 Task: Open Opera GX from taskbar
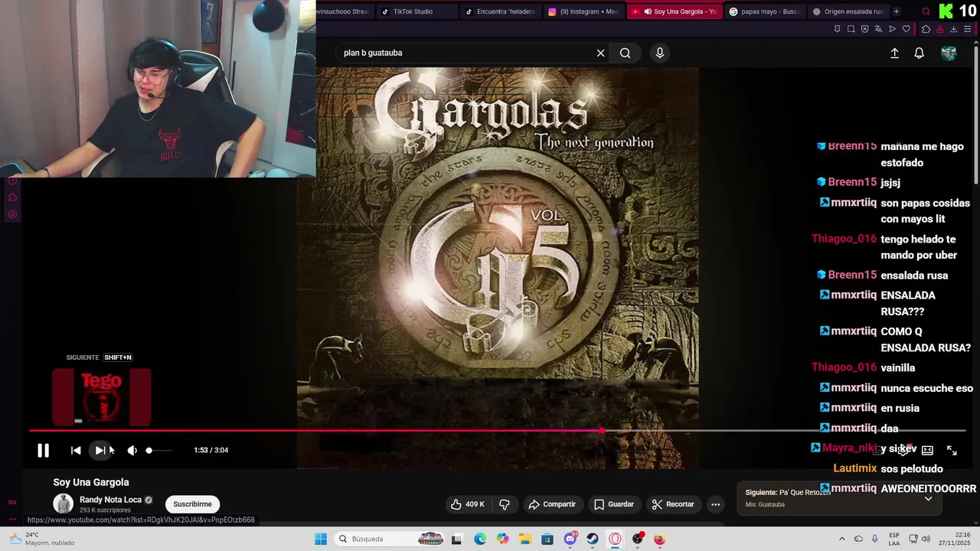[615, 539]
